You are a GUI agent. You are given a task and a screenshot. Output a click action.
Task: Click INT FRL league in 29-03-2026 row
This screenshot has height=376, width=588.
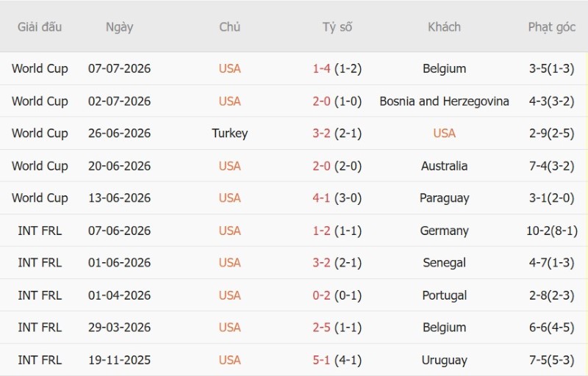point(40,328)
